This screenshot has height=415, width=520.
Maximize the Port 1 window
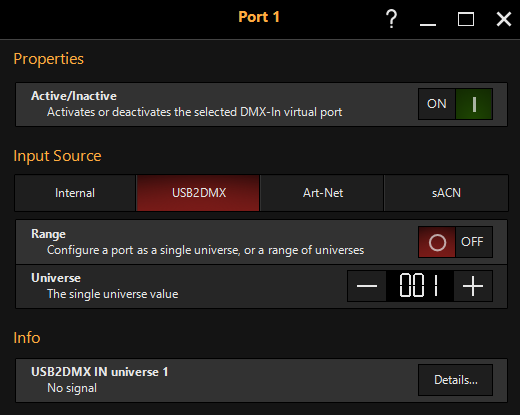[x=466, y=19]
